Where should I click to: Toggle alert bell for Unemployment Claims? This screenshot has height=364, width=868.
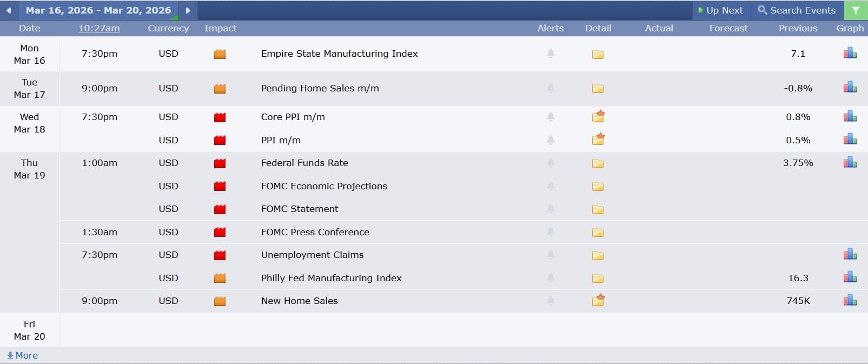click(551, 255)
